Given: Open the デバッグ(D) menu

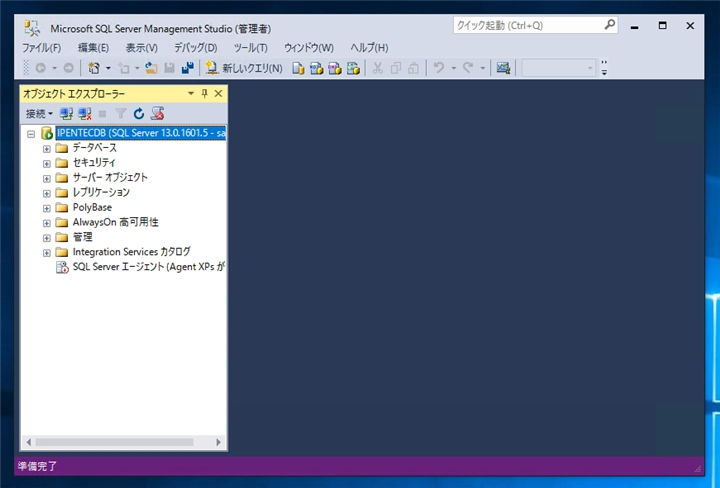Looking at the screenshot, I should coord(195,48).
